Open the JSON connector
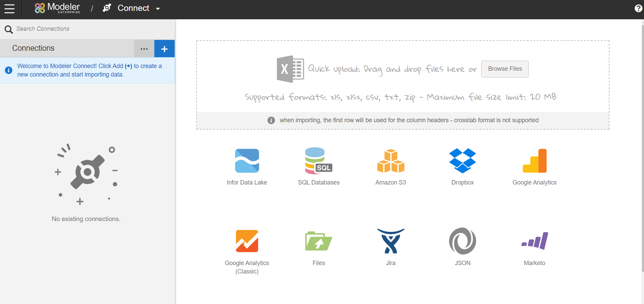The height and width of the screenshot is (304, 644). (462, 241)
